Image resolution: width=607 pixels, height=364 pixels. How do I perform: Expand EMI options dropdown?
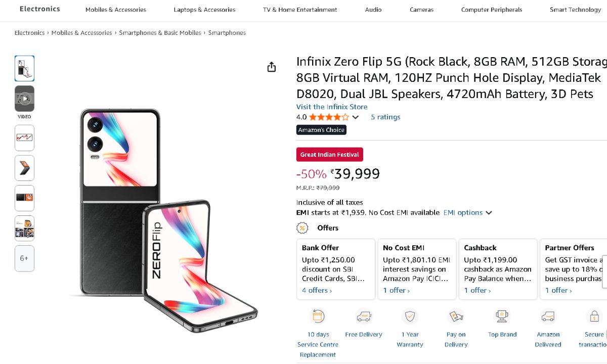tap(467, 213)
